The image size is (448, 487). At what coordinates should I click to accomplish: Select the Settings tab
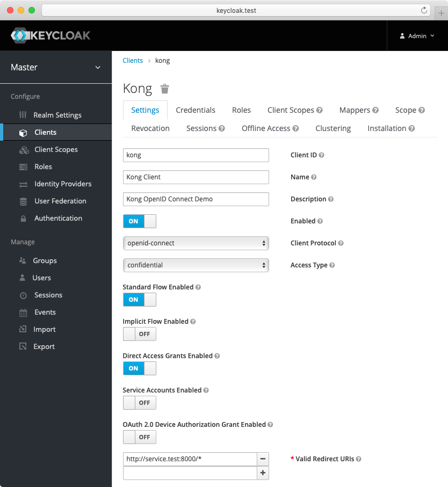coord(145,110)
